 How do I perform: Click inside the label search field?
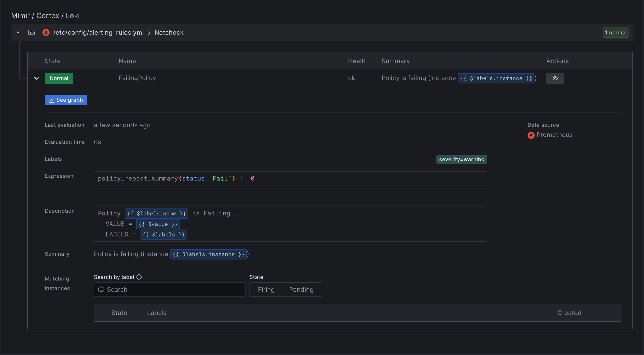click(170, 289)
